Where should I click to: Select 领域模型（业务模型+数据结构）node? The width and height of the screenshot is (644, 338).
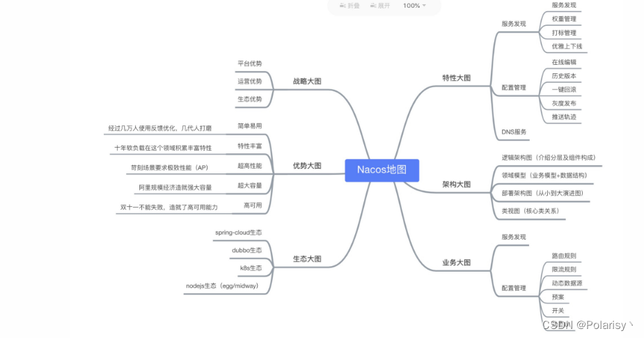(x=544, y=175)
